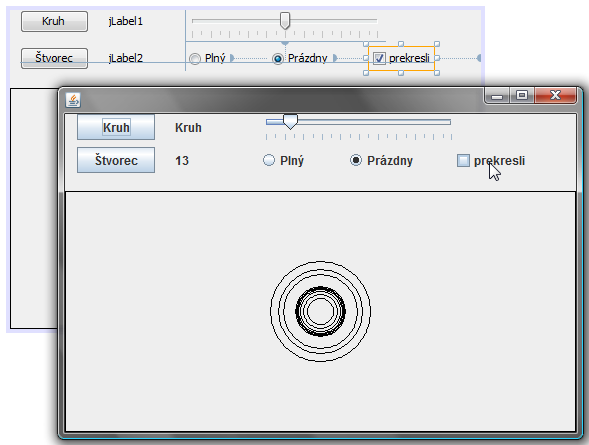Minimize the running Java window
The height and width of the screenshot is (445, 589).
[x=497, y=96]
